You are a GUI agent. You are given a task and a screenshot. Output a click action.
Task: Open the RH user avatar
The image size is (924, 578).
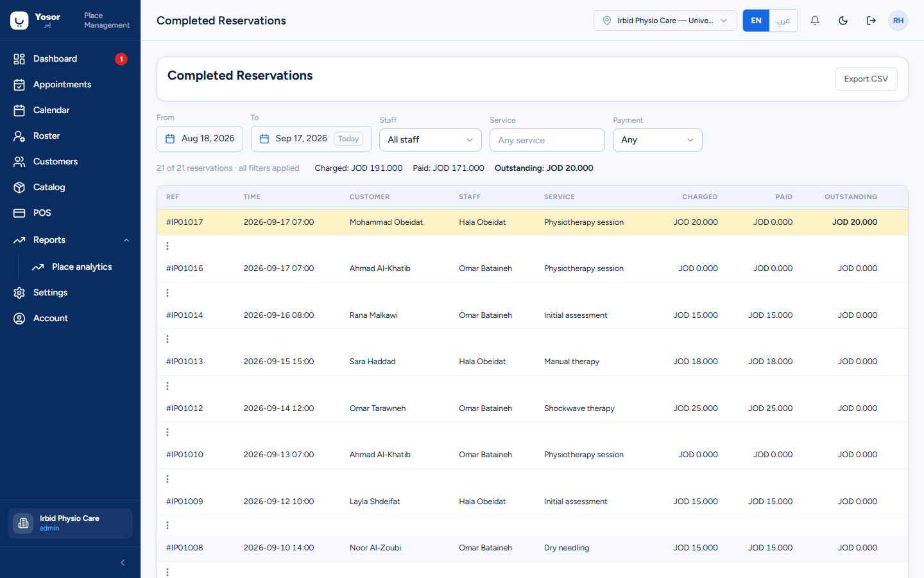(898, 21)
